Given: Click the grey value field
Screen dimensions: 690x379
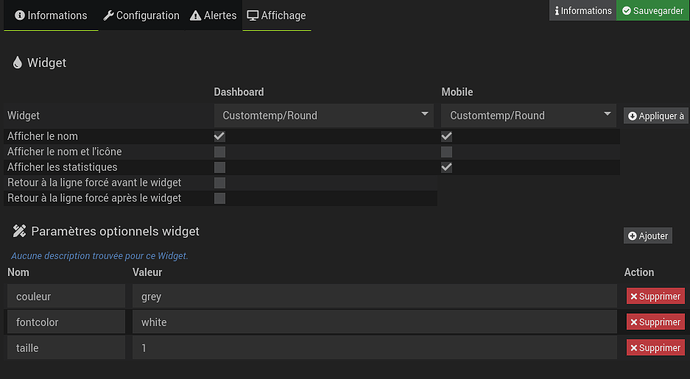Looking at the screenshot, I should (x=374, y=296).
